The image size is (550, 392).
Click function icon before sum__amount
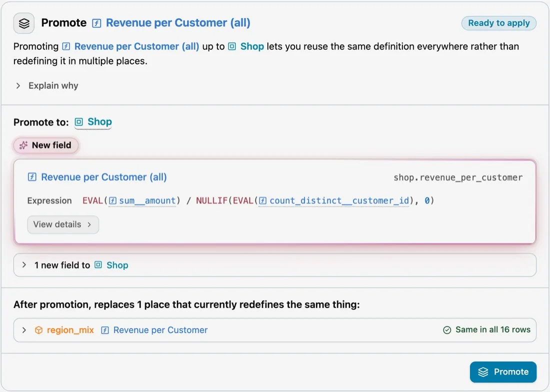coord(112,200)
